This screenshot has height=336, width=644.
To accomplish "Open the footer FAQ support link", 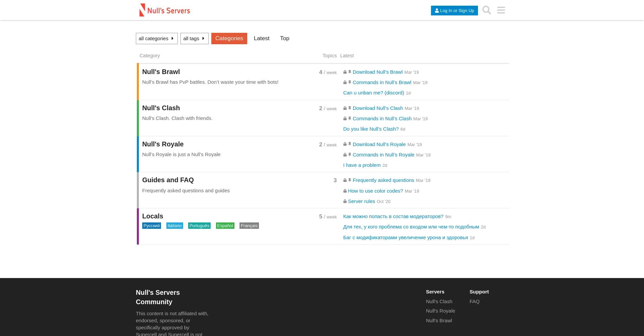I will (475, 301).
